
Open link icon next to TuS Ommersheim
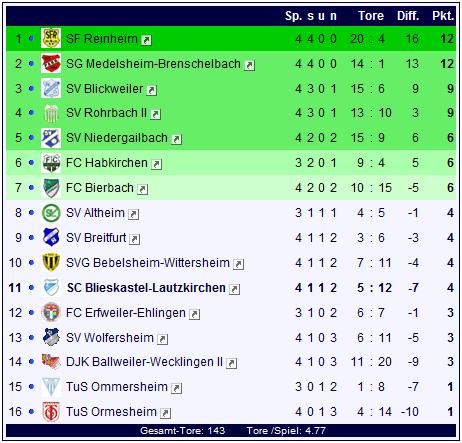click(x=176, y=388)
